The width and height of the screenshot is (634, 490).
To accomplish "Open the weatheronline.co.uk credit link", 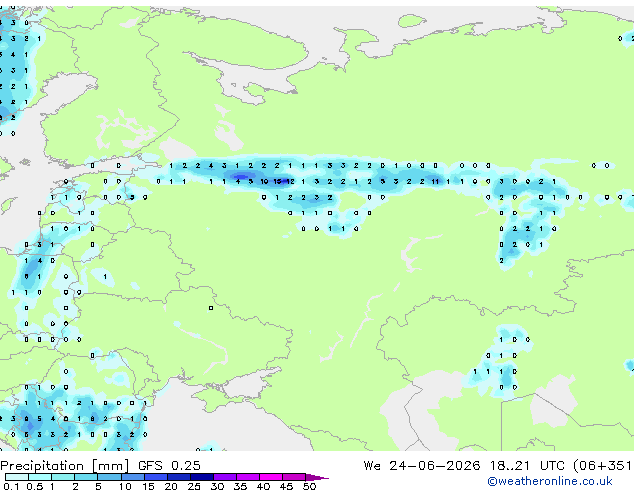I will tap(550, 481).
